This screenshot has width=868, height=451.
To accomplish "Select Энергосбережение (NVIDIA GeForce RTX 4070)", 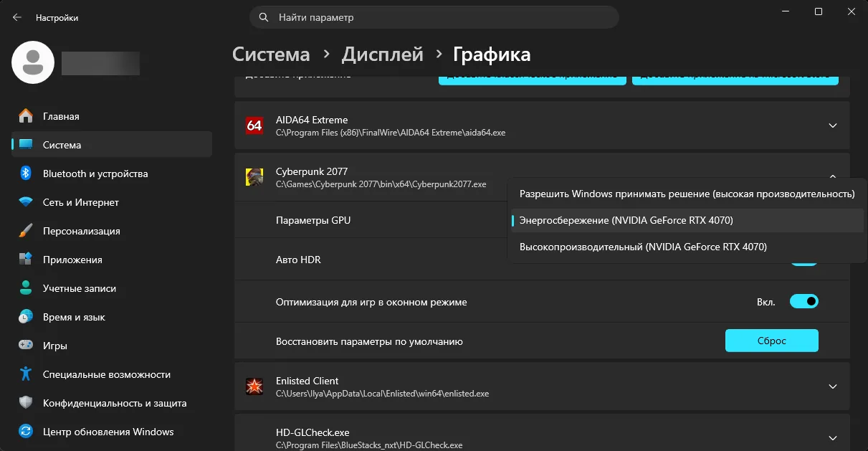I will 687,220.
